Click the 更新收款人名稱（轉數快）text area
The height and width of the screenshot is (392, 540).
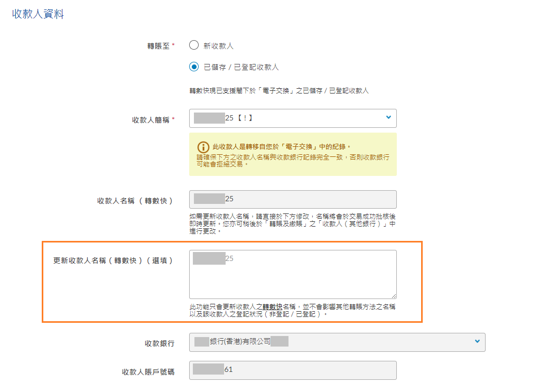[292, 274]
